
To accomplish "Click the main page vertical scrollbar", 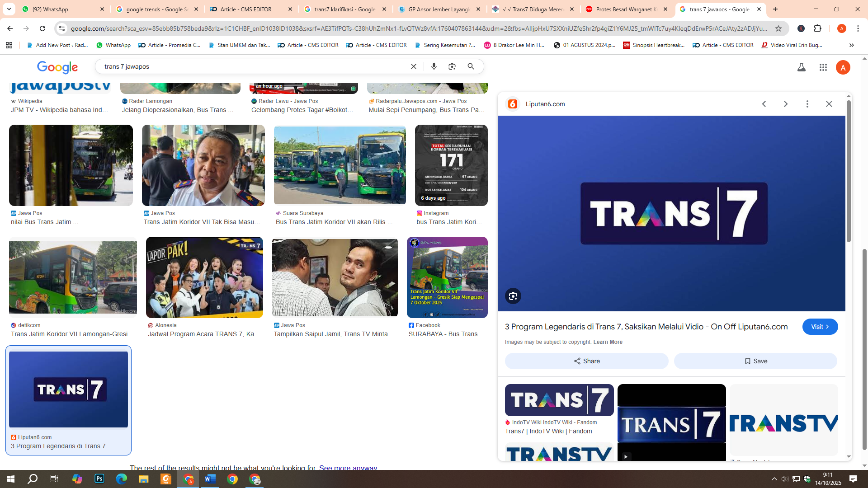I will (x=864, y=349).
